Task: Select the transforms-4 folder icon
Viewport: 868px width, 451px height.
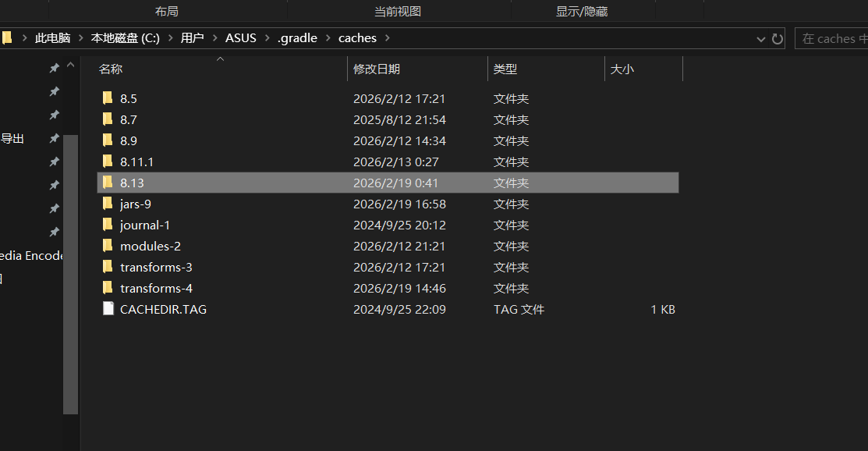Action: pyautogui.click(x=108, y=288)
